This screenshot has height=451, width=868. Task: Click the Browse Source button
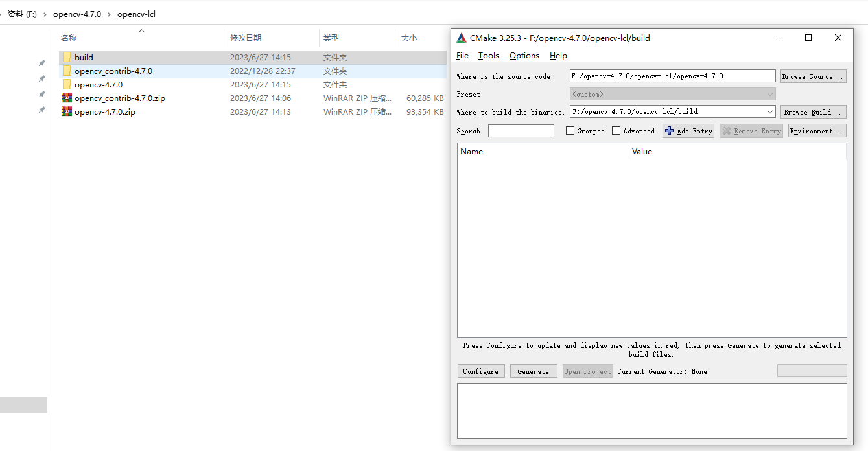(813, 76)
